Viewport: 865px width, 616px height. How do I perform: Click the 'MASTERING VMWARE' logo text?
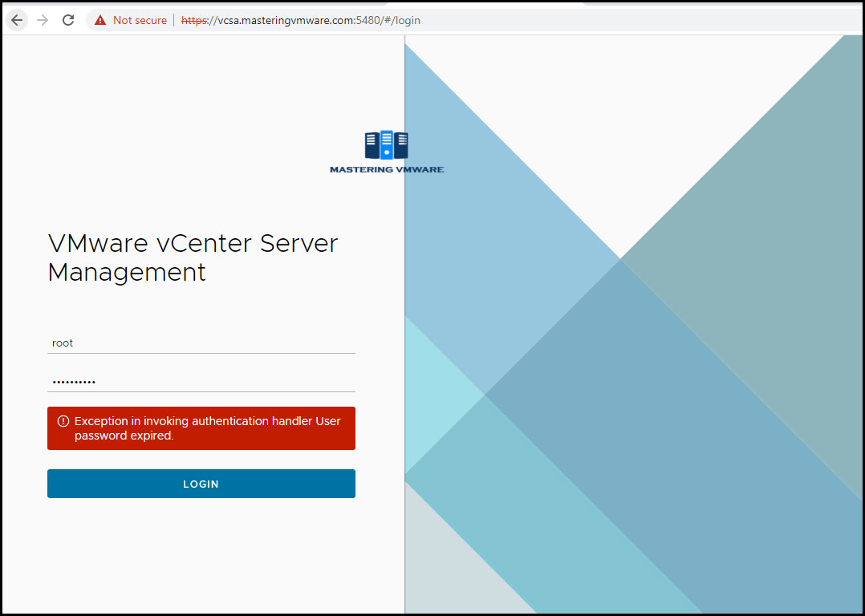[x=387, y=169]
